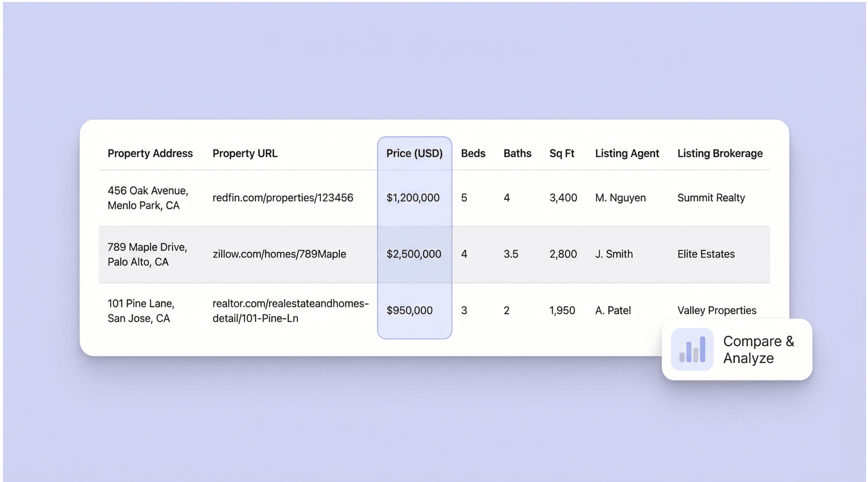The image size is (868, 482).
Task: Select the M. Nguyen agent cell
Action: coord(620,198)
